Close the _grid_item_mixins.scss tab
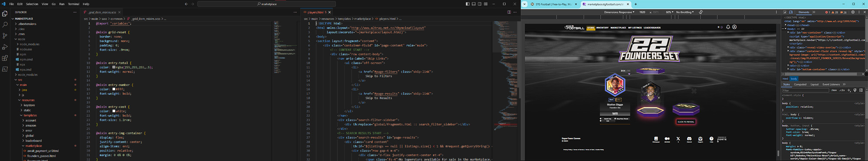The image size is (868, 161). (x=119, y=12)
